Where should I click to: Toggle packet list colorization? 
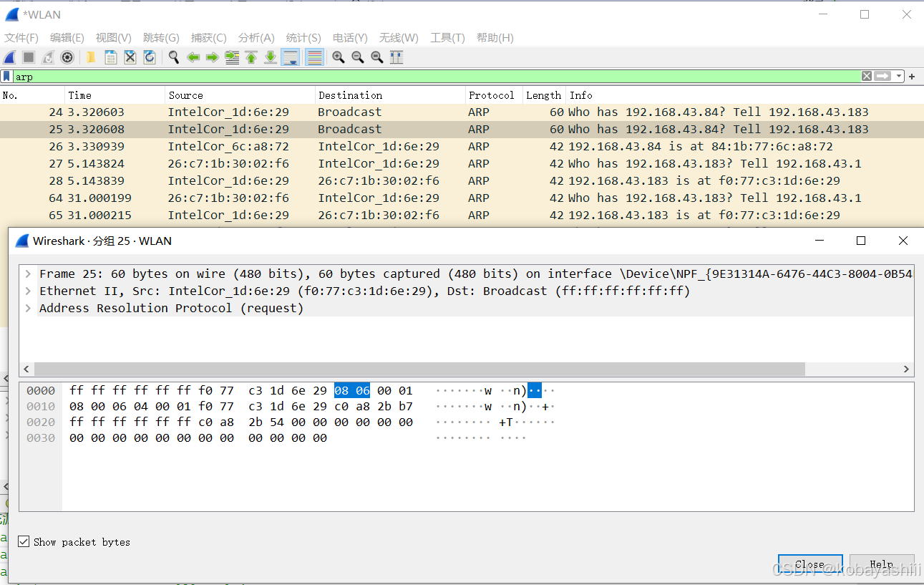314,57
